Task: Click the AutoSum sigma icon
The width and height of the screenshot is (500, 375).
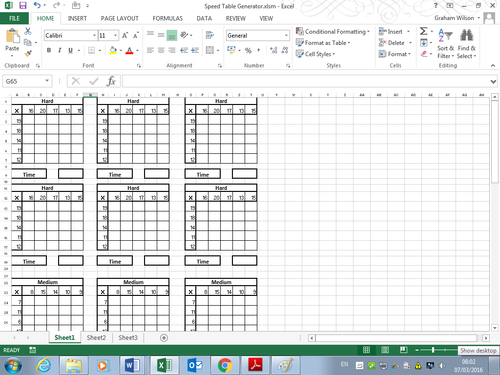Action: 423,31
